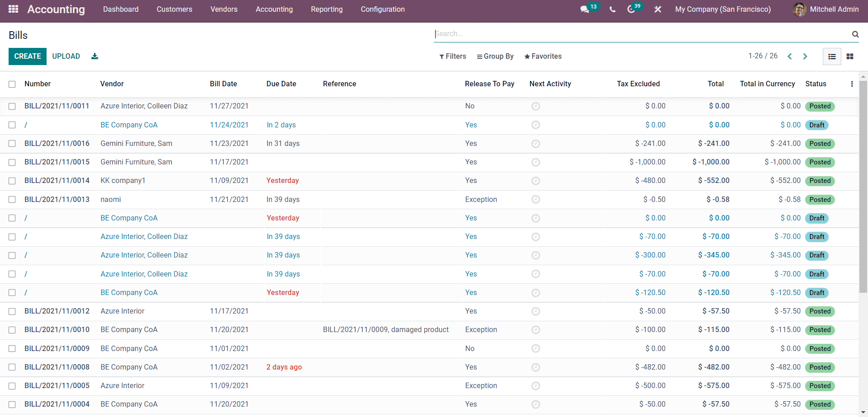This screenshot has height=417, width=868.
Task: Click activity clock icon for BILL/2021/11/0009
Action: [x=536, y=348]
